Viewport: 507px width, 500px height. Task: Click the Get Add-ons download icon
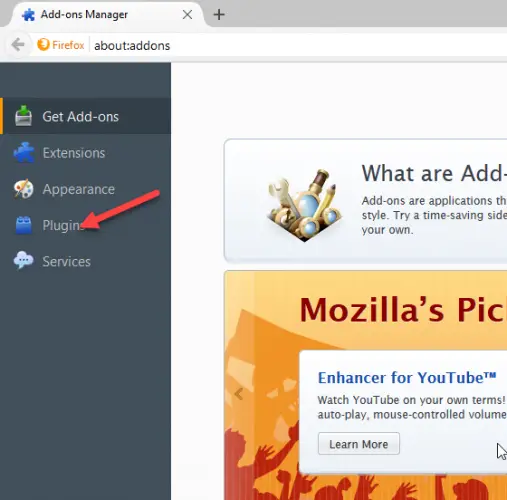pyautogui.click(x=23, y=116)
